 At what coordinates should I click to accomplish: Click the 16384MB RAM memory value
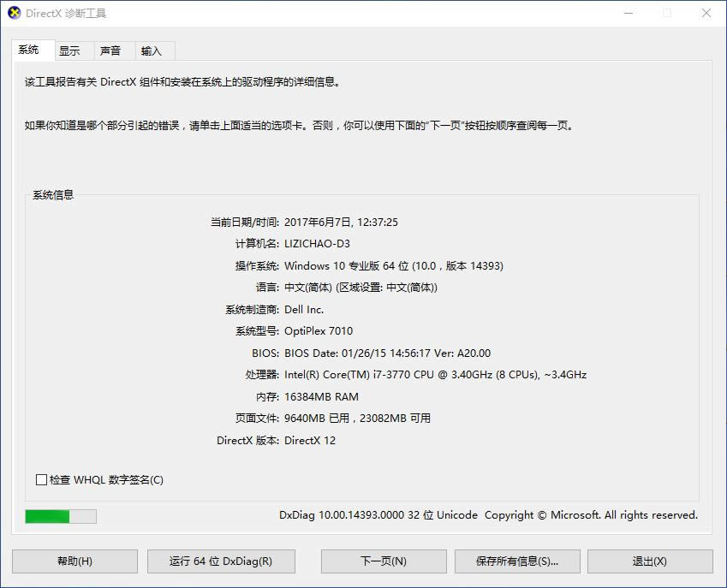(x=321, y=397)
